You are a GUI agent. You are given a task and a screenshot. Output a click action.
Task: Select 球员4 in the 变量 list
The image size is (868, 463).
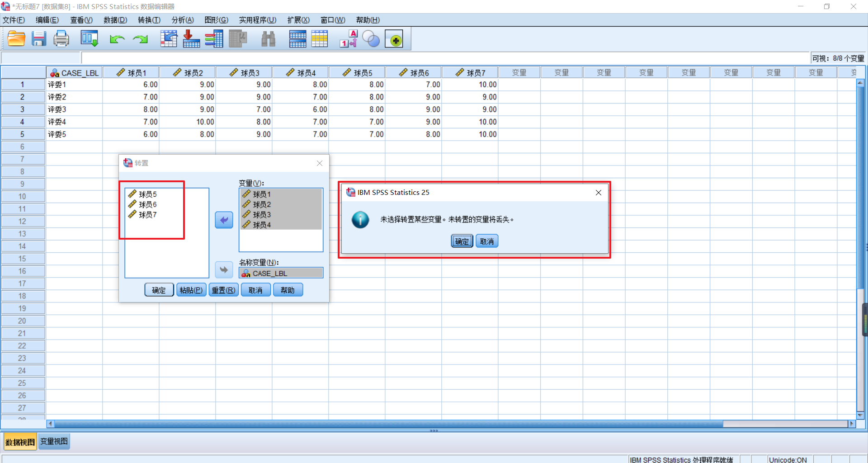(281, 225)
